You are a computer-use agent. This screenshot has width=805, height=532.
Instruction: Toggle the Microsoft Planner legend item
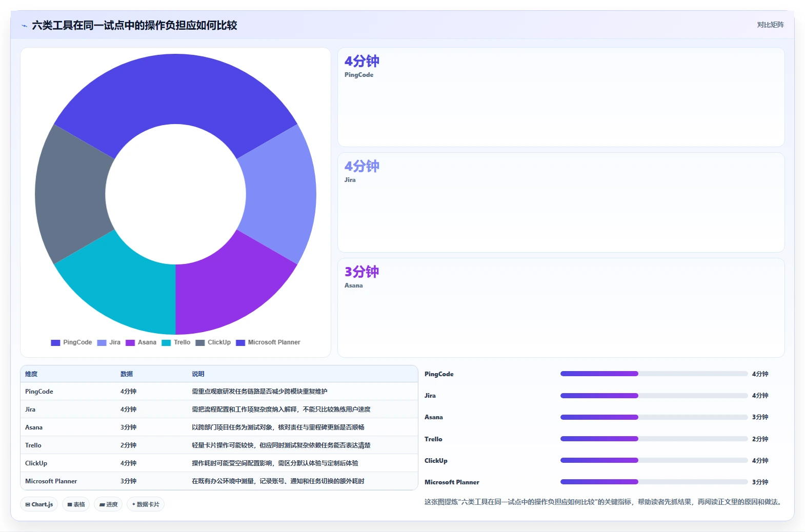coord(268,342)
